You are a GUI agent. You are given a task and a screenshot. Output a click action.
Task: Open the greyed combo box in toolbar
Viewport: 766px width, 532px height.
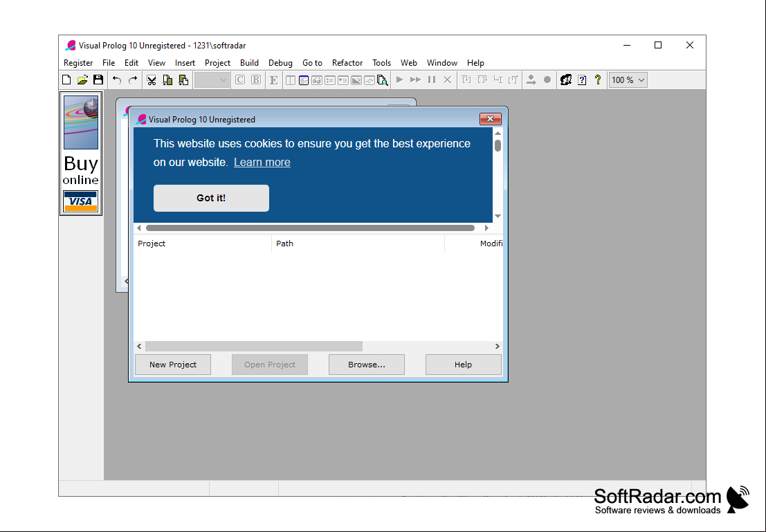tap(212, 80)
